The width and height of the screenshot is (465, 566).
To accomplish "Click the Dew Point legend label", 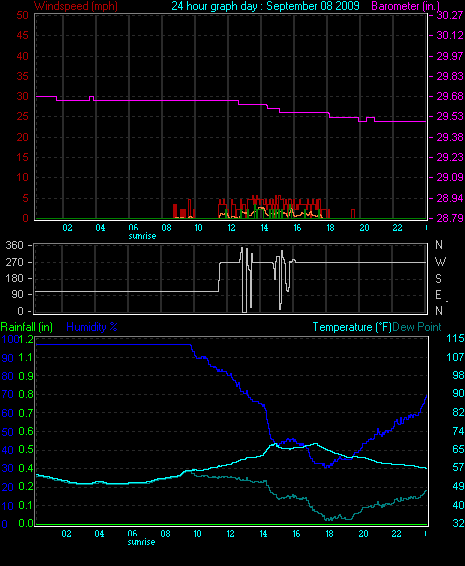I will [x=417, y=327].
